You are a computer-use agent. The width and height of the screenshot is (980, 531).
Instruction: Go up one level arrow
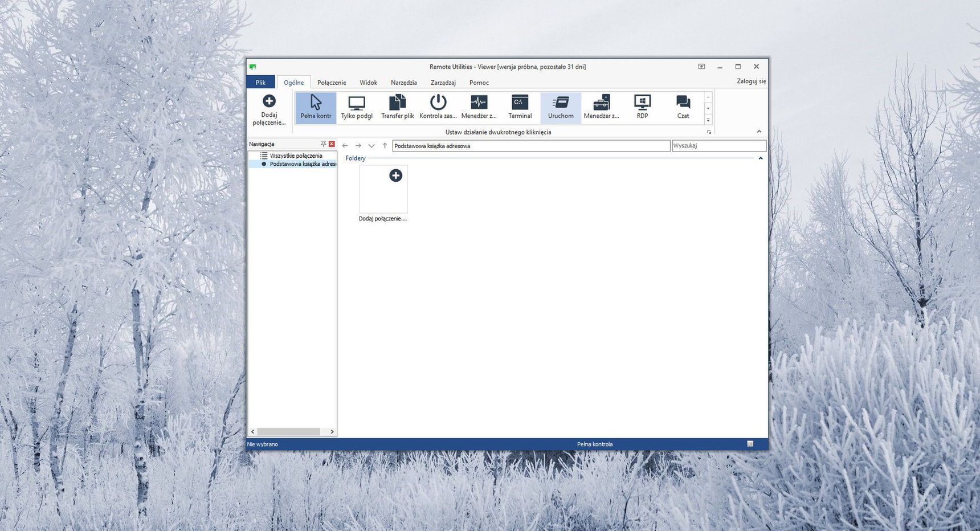coord(385,146)
